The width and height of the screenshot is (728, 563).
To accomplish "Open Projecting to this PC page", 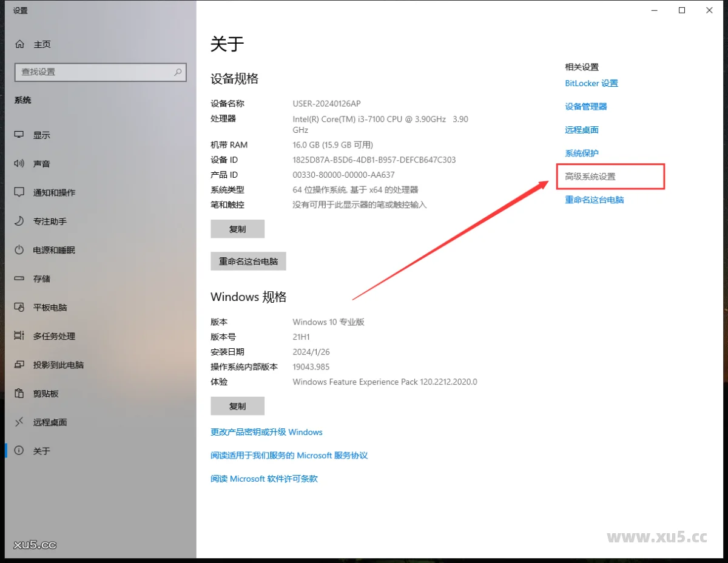I will 58,365.
